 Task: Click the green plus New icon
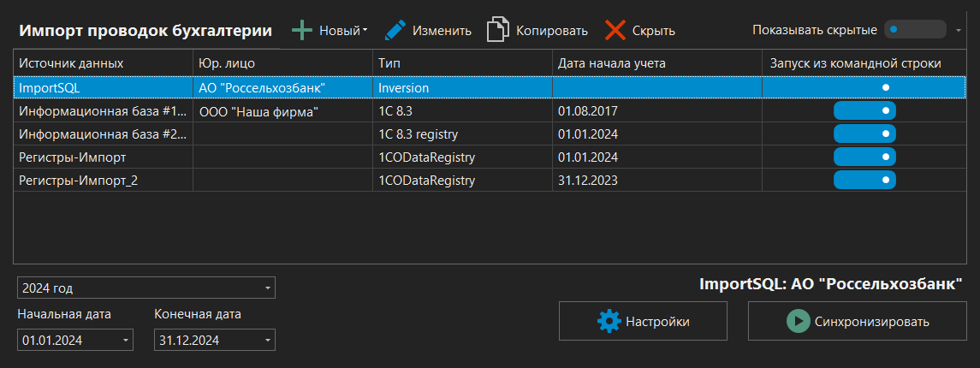point(302,30)
